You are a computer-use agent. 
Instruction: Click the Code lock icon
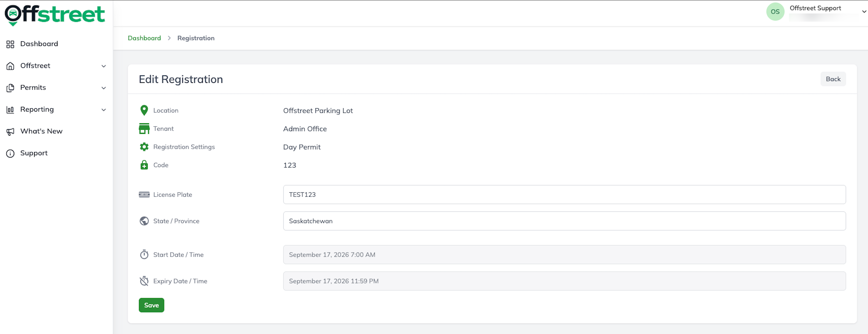coord(144,165)
